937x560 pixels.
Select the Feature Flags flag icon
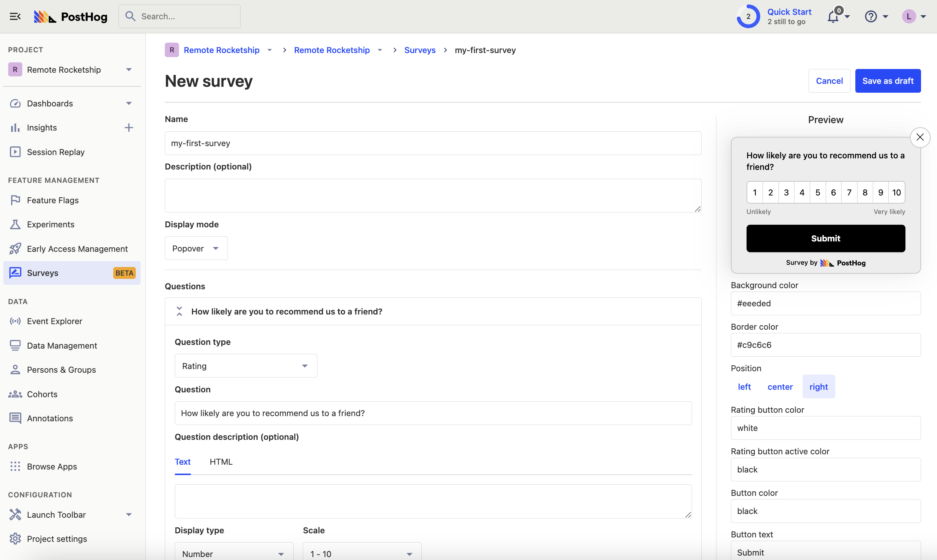[x=15, y=200]
